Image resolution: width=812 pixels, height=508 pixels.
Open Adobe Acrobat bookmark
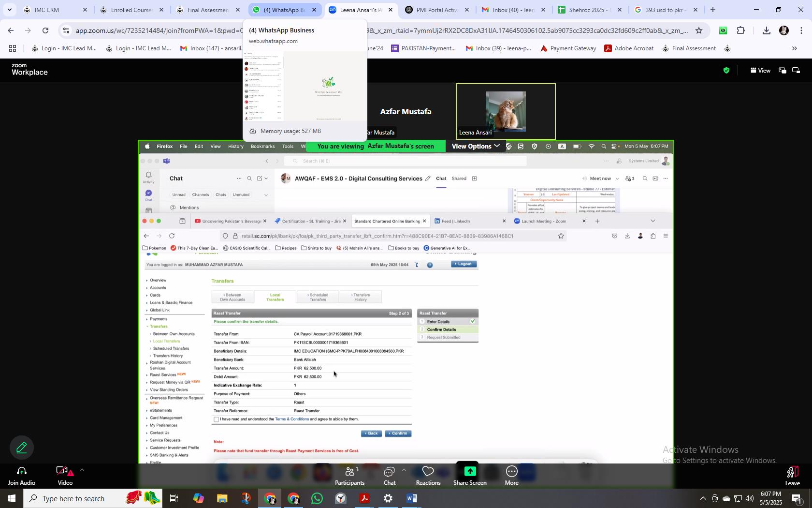coord(629,48)
